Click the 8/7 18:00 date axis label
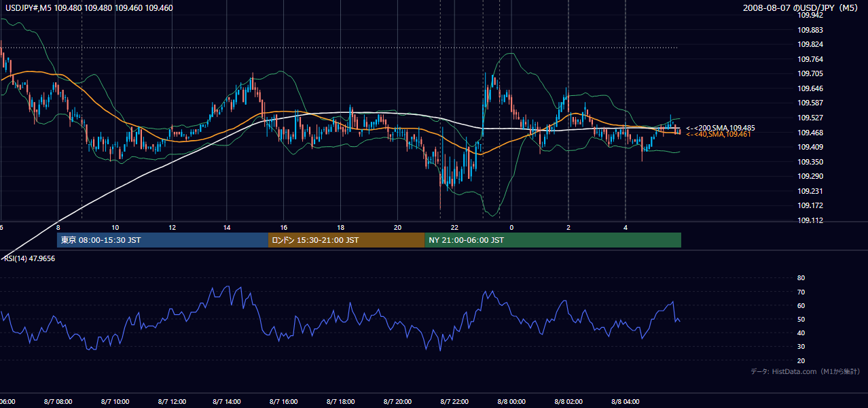This screenshot has width=868, height=408. coord(341,402)
